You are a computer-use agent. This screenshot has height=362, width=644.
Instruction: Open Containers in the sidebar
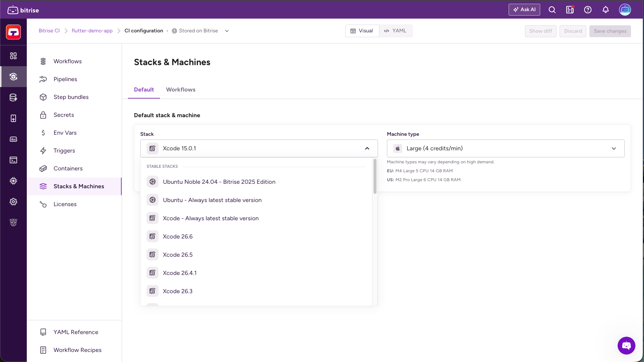click(74, 169)
